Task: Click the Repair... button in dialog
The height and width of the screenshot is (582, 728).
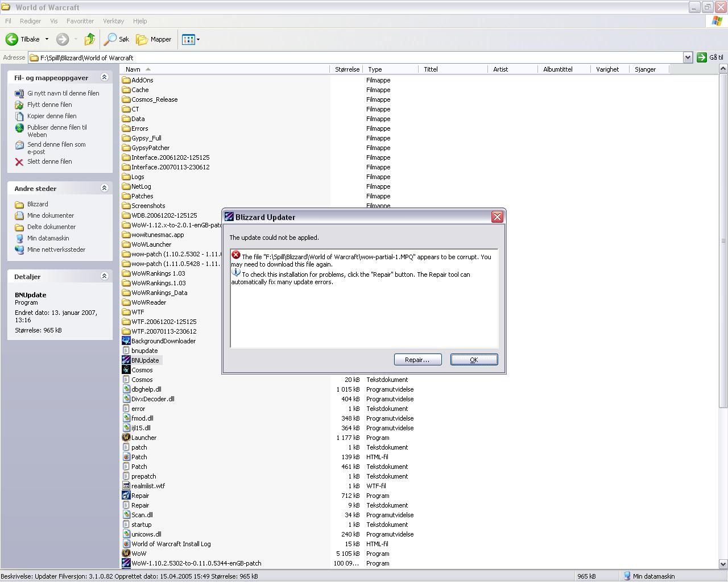Action: 417,360
